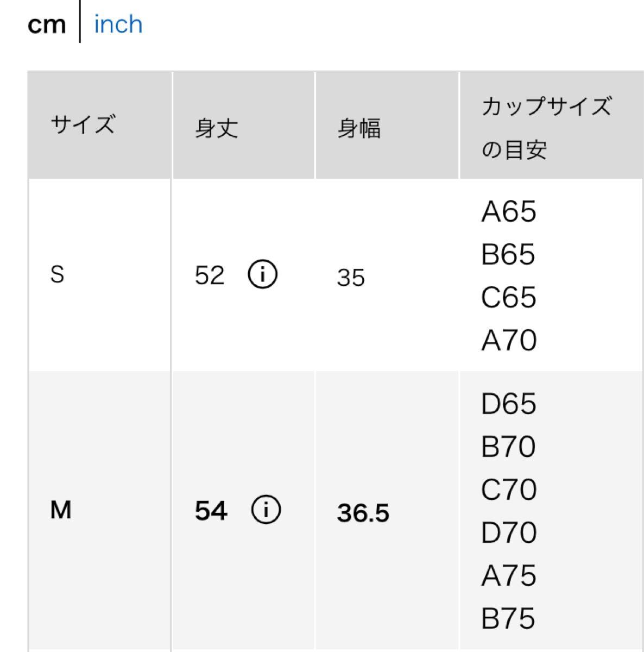The width and height of the screenshot is (644, 652).
Task: Click cup size B75
Action: (x=508, y=619)
